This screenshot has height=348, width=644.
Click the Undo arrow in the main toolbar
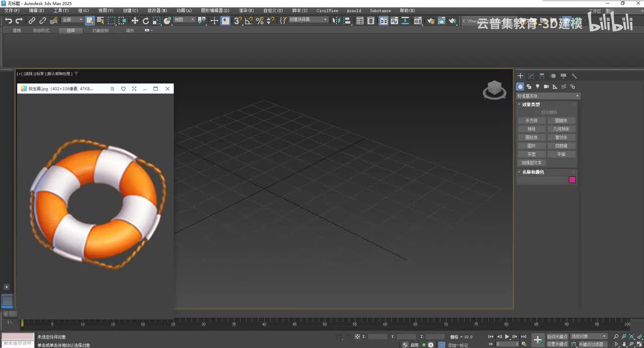(9, 21)
